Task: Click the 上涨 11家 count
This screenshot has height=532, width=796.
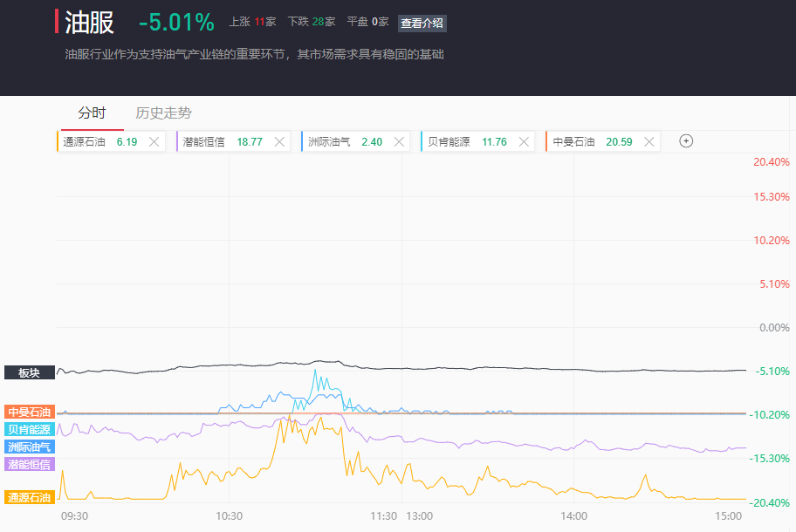Action: pos(253,22)
